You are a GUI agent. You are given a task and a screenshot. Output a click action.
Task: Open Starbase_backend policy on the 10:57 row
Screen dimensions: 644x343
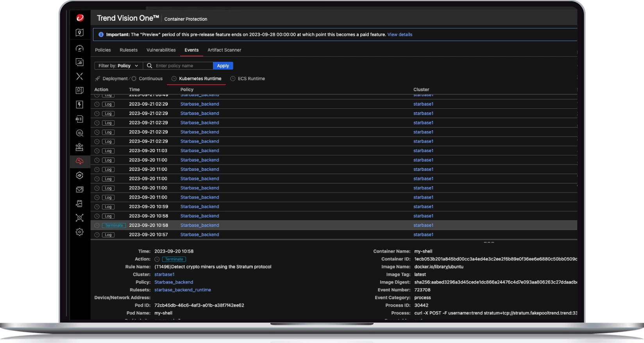pos(200,235)
